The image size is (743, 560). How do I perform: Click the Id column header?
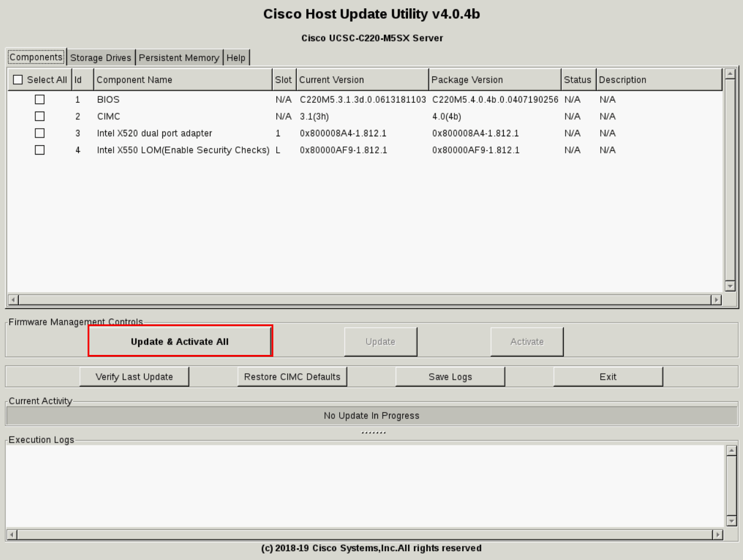click(82, 79)
